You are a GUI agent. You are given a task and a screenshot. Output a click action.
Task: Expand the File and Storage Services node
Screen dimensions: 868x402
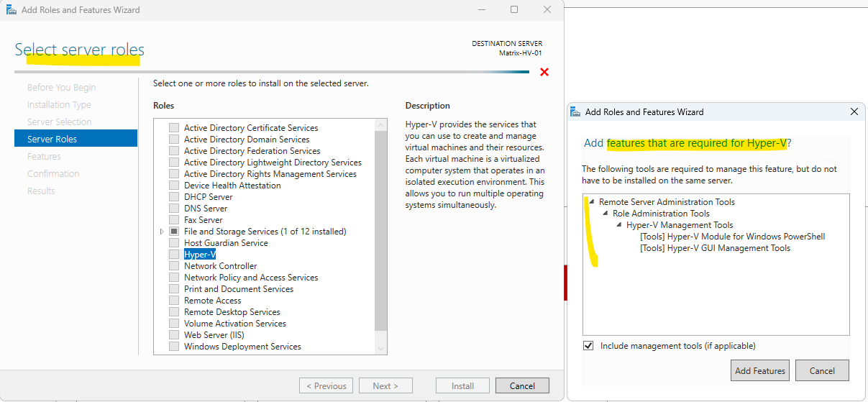(162, 232)
